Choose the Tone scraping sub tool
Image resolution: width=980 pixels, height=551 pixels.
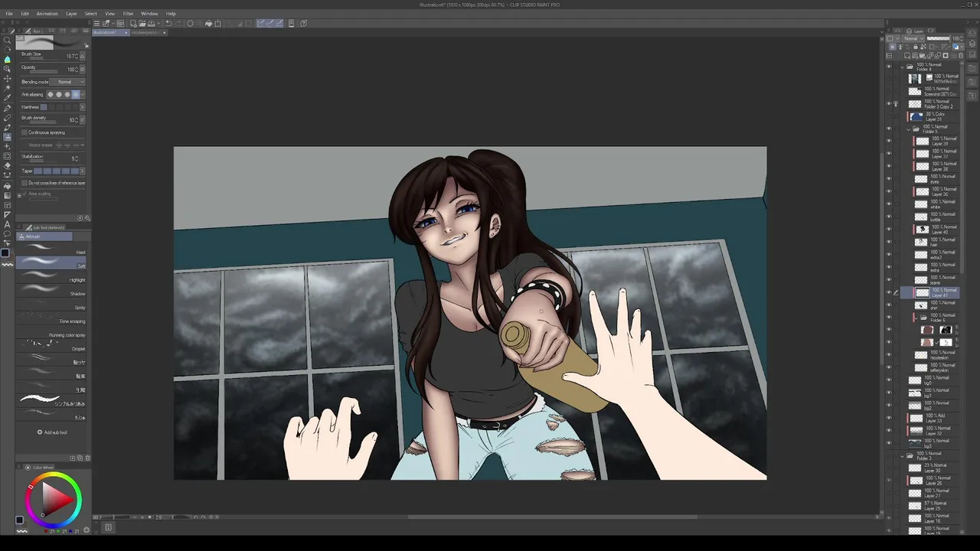(53, 318)
